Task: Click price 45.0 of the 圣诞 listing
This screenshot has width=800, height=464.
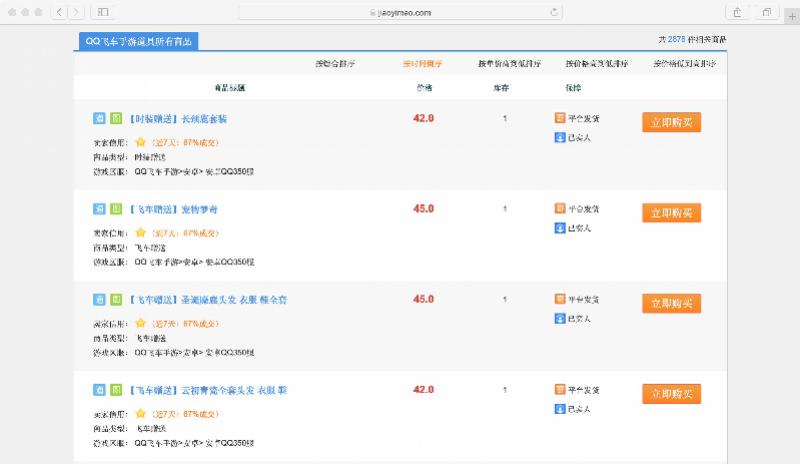Action: 423,299
